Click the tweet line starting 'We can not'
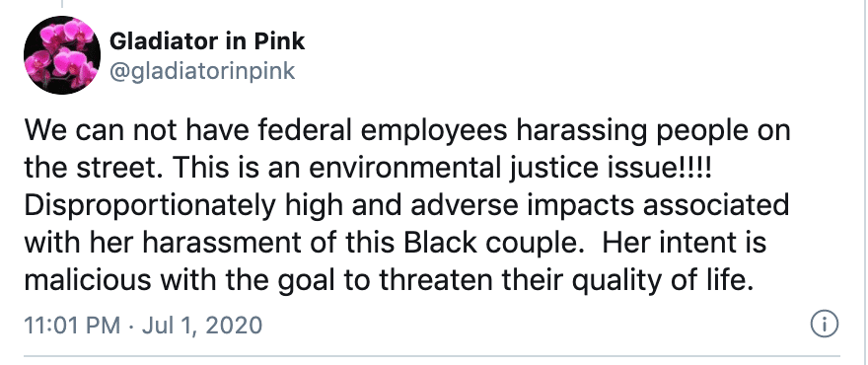This screenshot has height=365, width=868. pos(407,132)
